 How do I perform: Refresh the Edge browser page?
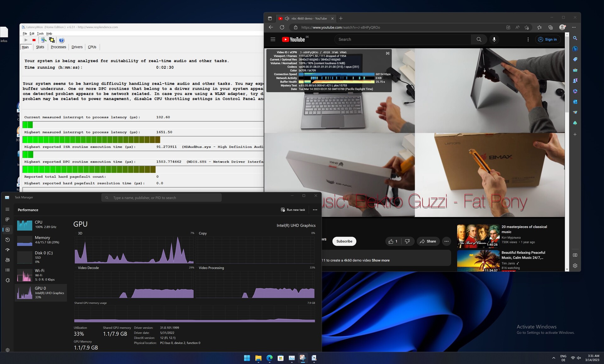tap(282, 27)
